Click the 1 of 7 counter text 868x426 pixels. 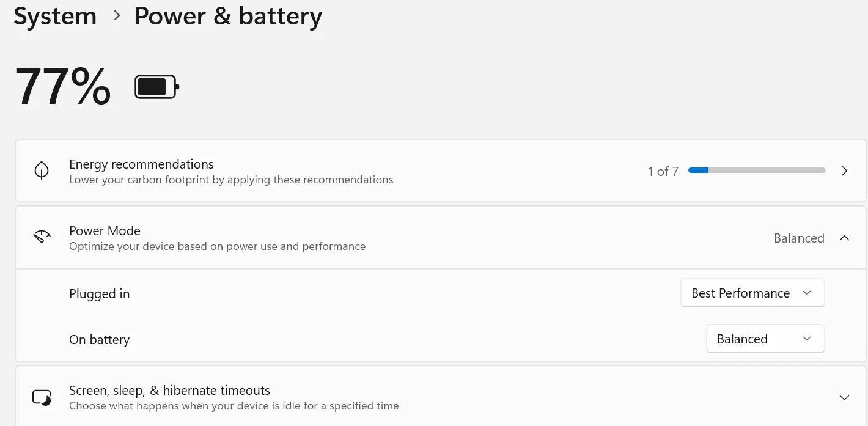663,172
